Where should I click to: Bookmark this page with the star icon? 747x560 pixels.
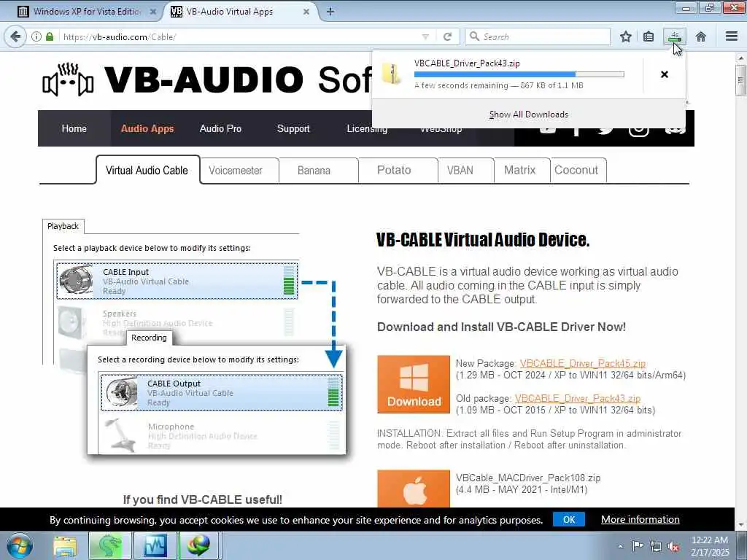coord(626,36)
